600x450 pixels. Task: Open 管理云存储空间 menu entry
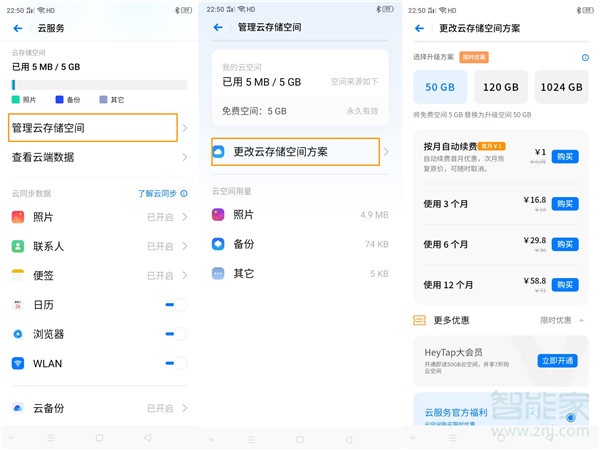93,128
